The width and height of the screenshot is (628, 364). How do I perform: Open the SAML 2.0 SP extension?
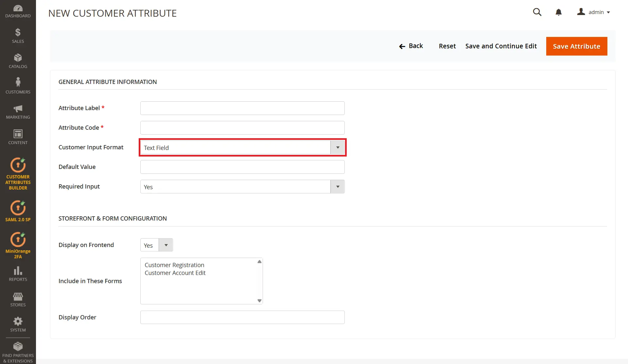tap(18, 210)
